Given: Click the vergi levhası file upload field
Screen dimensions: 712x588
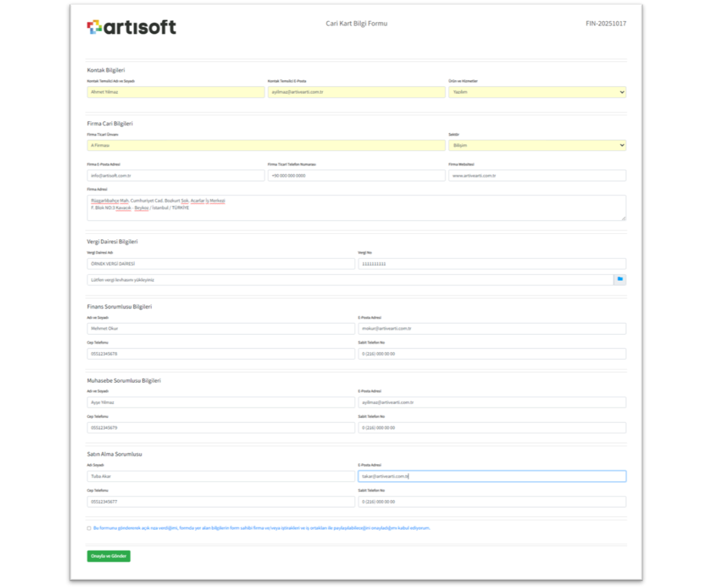Looking at the screenshot, I should 350,280.
